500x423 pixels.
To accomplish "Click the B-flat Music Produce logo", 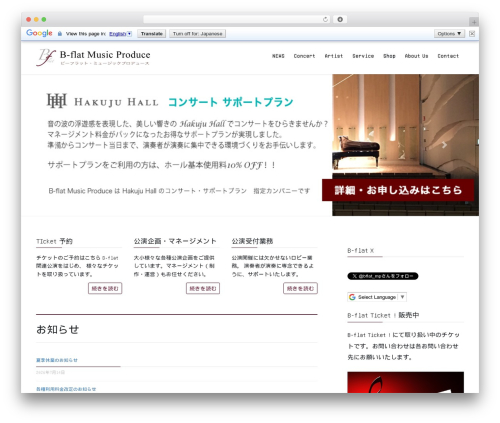I will [93, 57].
